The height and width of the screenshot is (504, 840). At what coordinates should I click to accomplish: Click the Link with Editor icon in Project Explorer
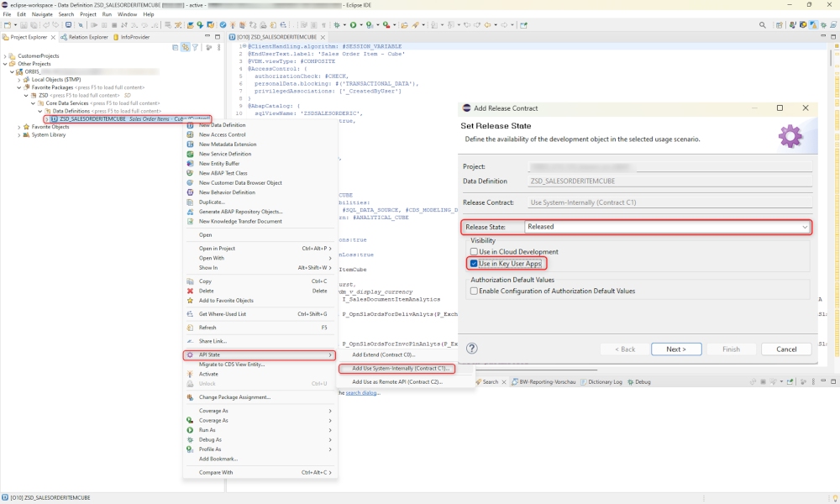[x=186, y=47]
